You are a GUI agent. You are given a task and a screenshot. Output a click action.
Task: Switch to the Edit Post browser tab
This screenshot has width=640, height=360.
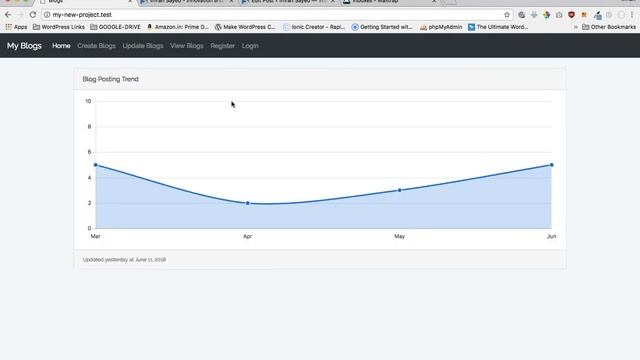tap(288, 2)
